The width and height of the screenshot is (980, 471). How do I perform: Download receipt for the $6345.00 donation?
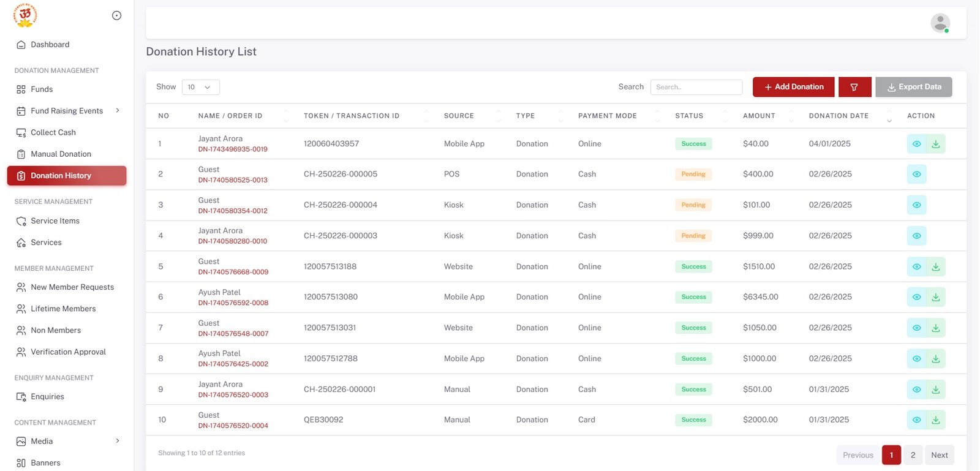935,297
